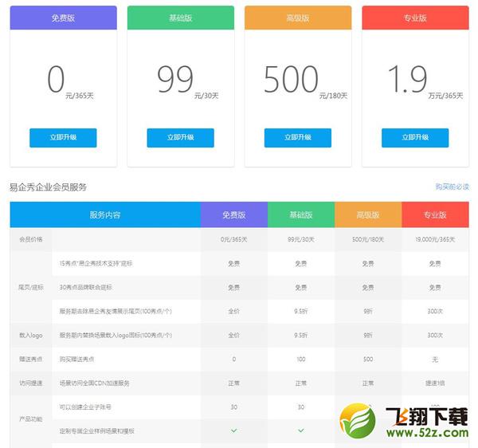Screen dimensions: 478x448
Task: Click the 可以创建企业子账号 row text
Action: tap(85, 407)
